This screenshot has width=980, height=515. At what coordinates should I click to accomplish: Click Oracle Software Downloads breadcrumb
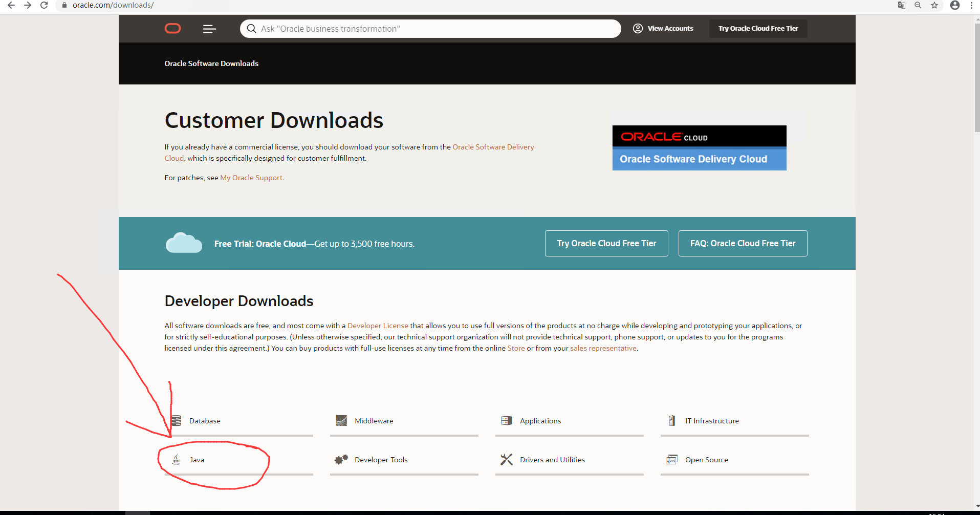pyautogui.click(x=211, y=63)
